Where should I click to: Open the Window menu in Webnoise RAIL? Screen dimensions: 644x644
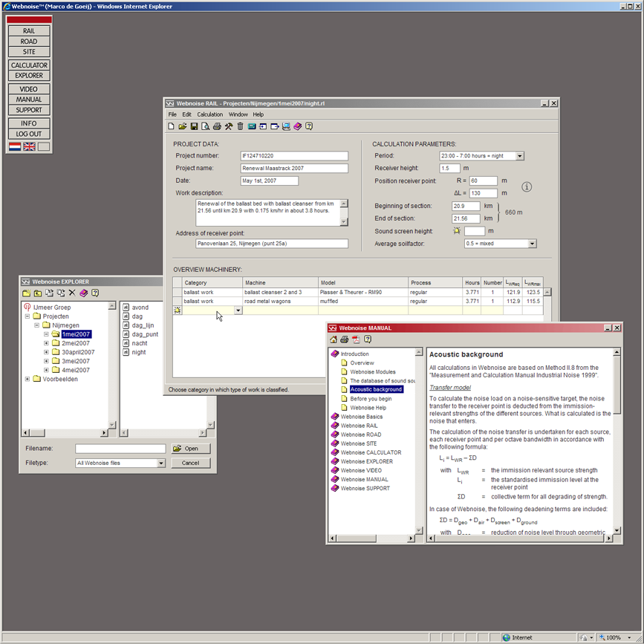pyautogui.click(x=238, y=114)
